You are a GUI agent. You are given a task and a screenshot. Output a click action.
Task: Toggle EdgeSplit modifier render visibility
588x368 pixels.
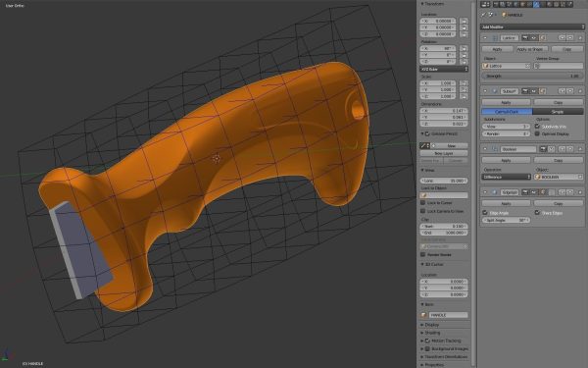tap(525, 192)
